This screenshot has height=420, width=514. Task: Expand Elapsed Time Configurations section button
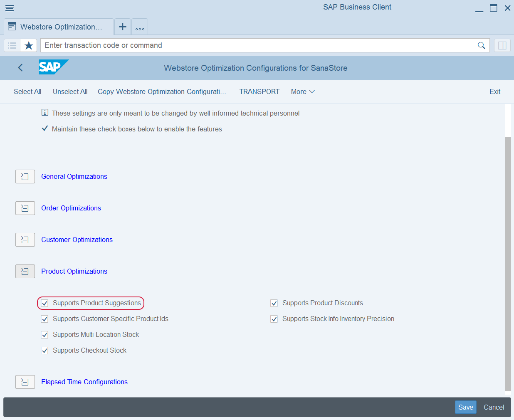tap(25, 382)
